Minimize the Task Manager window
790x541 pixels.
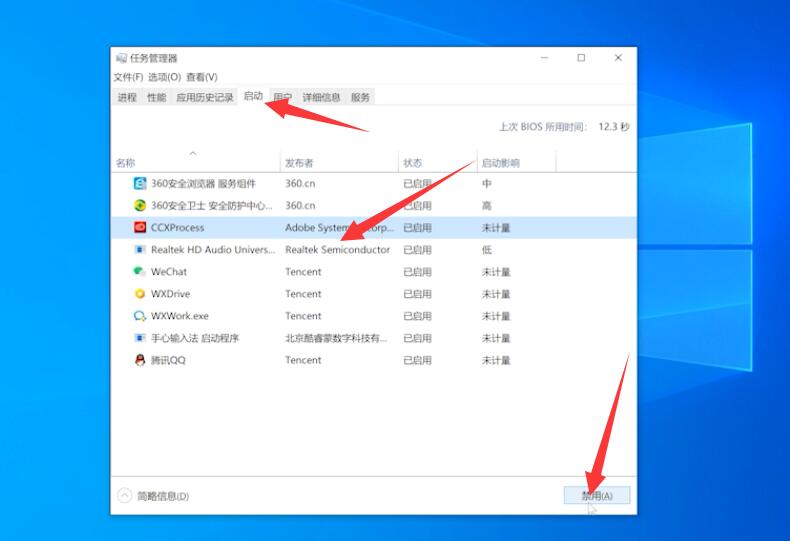tap(544, 58)
